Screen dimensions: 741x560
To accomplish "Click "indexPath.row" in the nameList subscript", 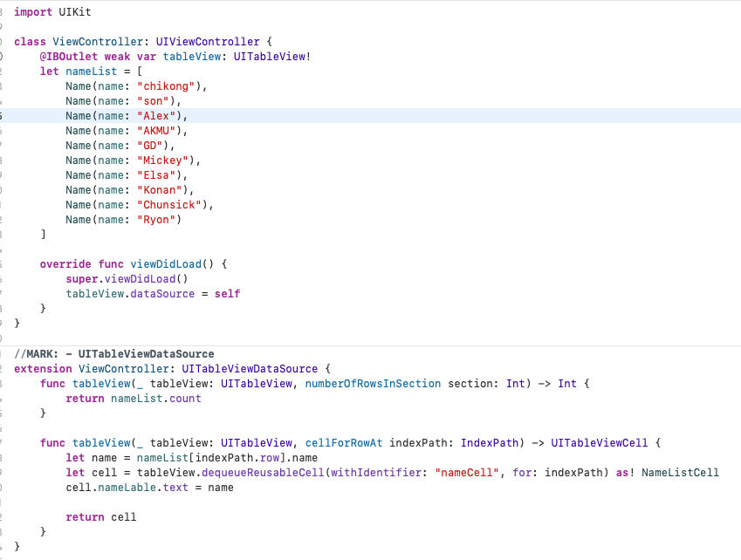I will 237,458.
